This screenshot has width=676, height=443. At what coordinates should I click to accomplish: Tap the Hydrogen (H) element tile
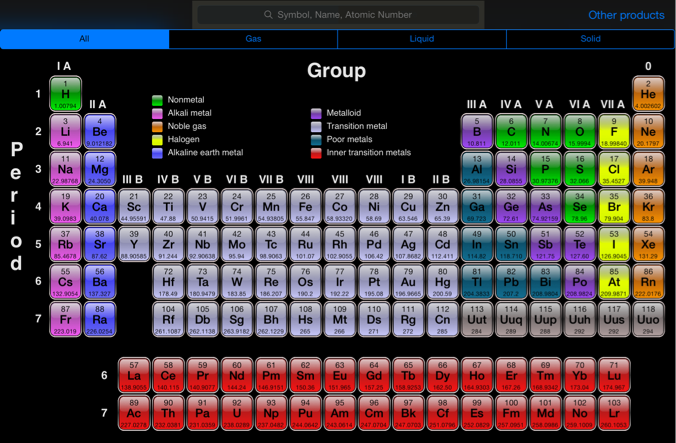(65, 94)
